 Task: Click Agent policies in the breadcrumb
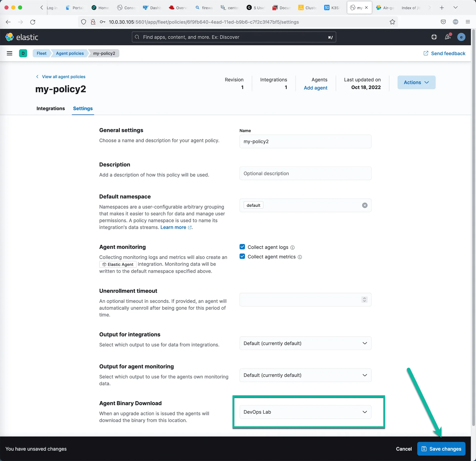pyautogui.click(x=70, y=53)
